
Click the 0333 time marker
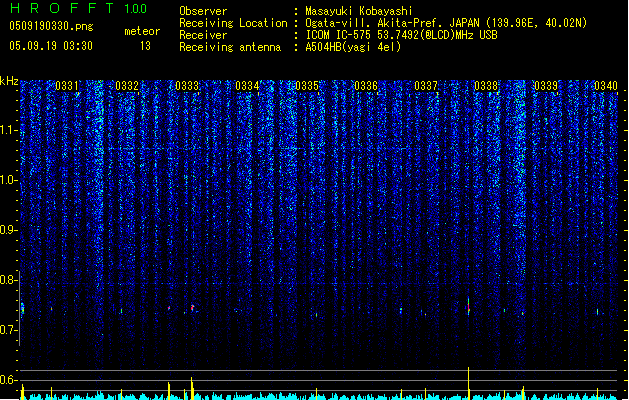pyautogui.click(x=187, y=86)
